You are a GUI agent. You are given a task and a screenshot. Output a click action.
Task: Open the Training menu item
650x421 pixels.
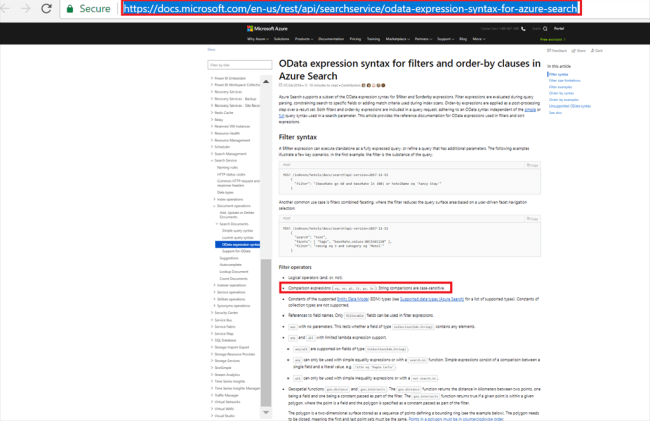[373, 39]
